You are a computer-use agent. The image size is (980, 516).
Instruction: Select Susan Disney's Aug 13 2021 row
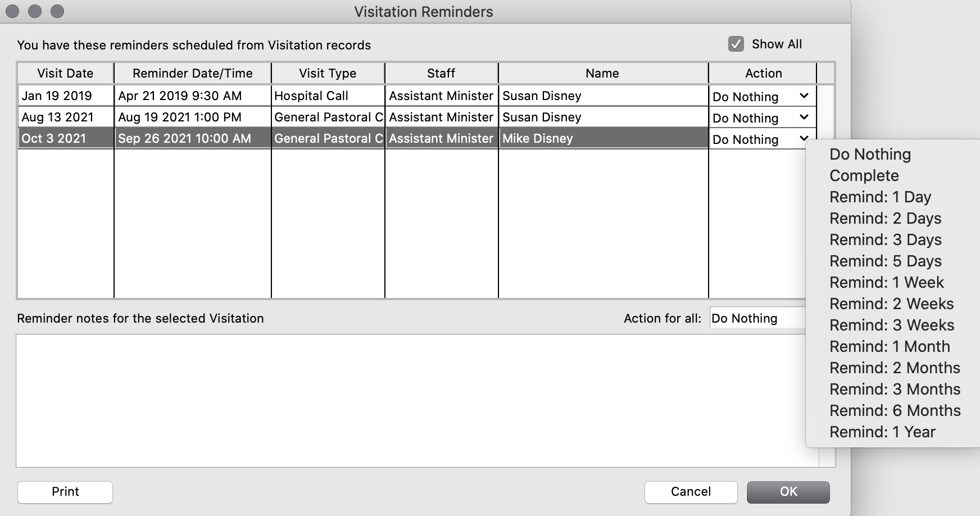coord(601,117)
